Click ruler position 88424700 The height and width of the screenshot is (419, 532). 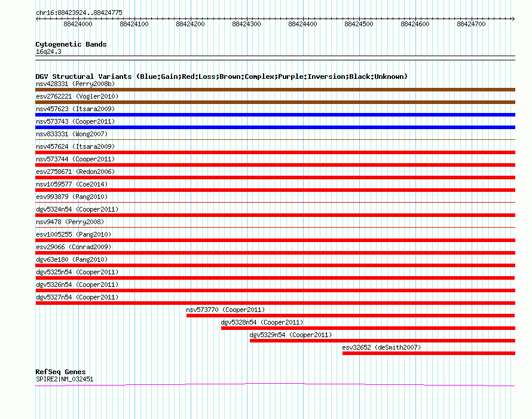click(471, 24)
